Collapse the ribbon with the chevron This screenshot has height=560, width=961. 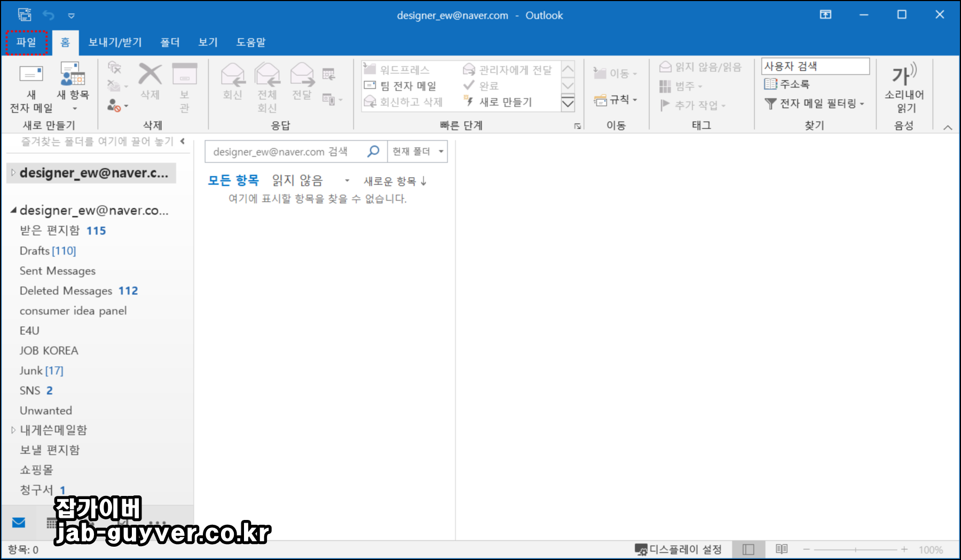pos(948,128)
